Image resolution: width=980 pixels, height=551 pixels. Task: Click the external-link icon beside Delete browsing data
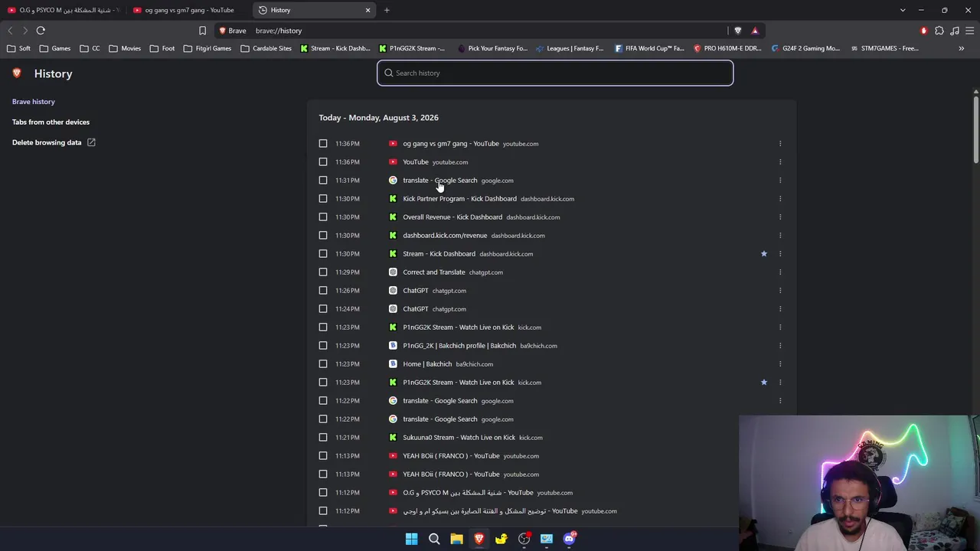tap(91, 142)
